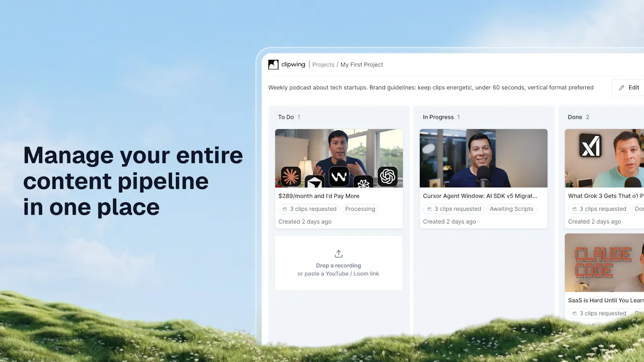Click the pencil icon in Edit button

point(622,88)
